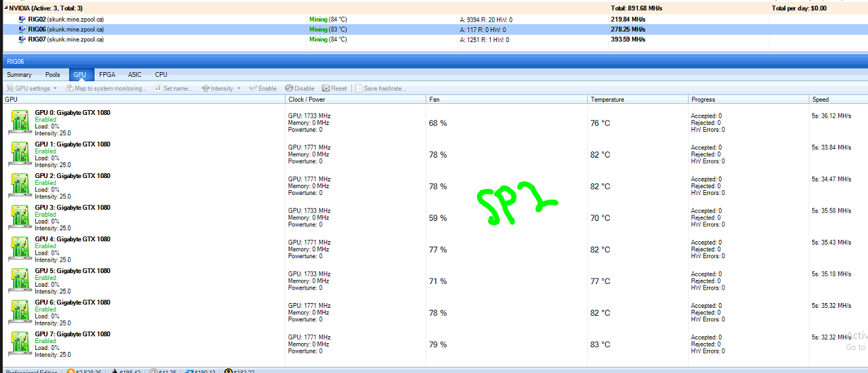Switch to the Summary tab
Screen dimensions: 868x373
[x=19, y=75]
